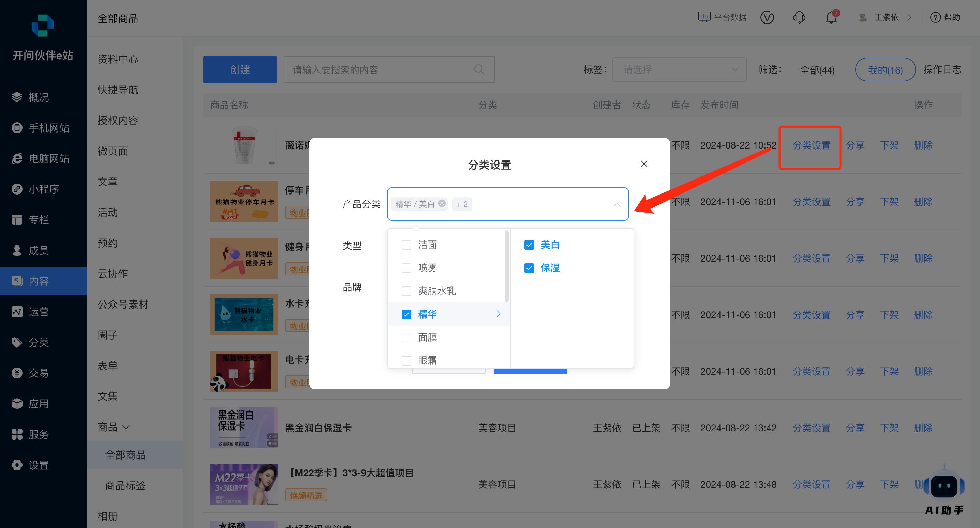The width and height of the screenshot is (980, 528).
Task: Click the search magnifier icon
Action: click(x=479, y=69)
